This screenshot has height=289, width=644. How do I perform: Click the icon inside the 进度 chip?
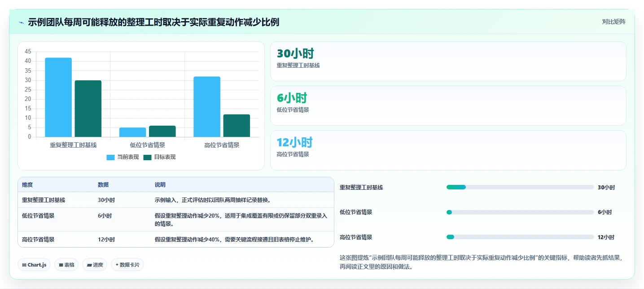click(90, 265)
